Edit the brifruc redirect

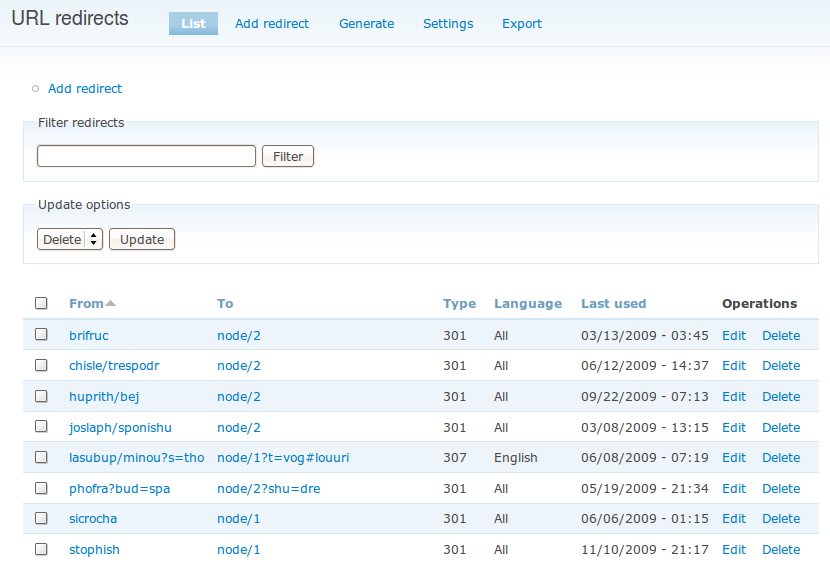tap(734, 336)
